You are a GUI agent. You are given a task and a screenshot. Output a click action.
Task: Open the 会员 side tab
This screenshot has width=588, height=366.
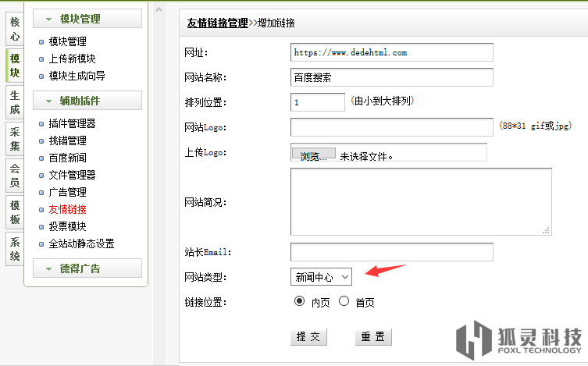tap(14, 176)
